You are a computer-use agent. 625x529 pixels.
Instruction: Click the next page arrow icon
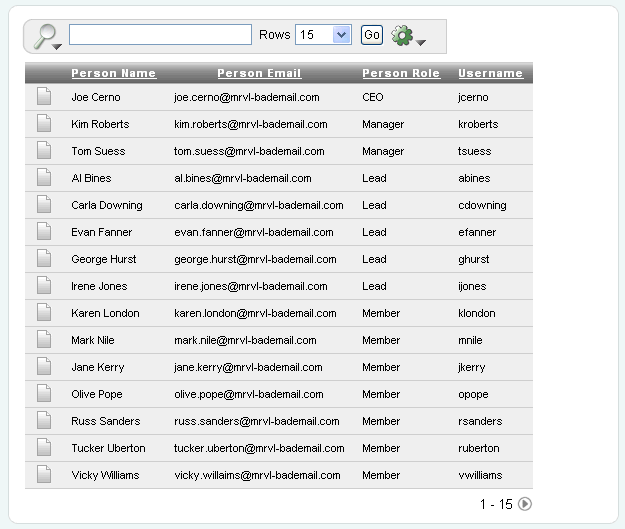[x=525, y=505]
